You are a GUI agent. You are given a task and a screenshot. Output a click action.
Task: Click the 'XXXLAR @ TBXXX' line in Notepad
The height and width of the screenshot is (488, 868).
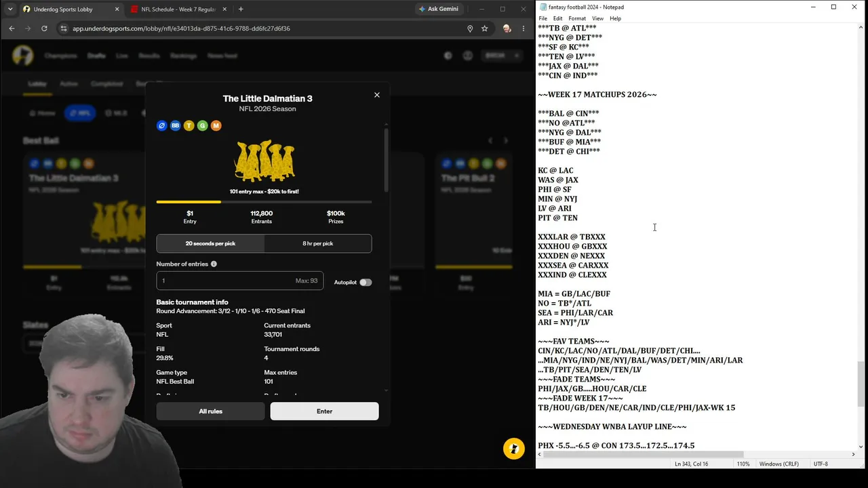(572, 237)
